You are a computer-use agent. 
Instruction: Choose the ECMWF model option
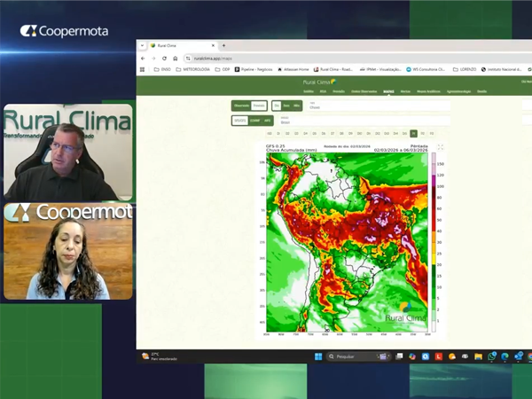254,121
